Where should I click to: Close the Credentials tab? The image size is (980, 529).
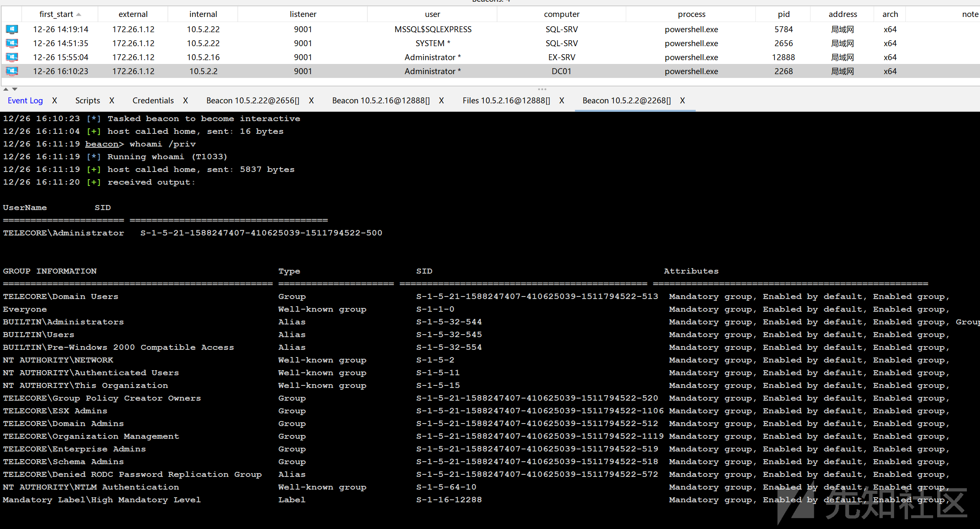point(186,100)
